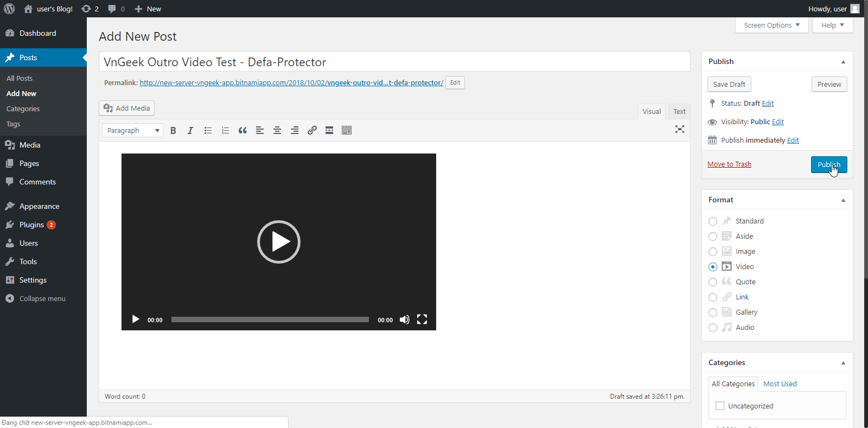Viewport: 868px width, 428px height.
Task: Move the post to Trash
Action: click(x=729, y=164)
